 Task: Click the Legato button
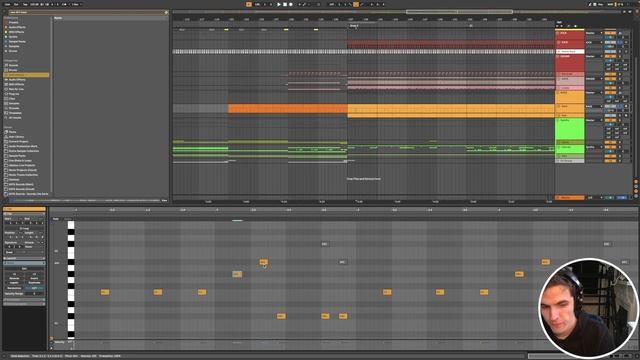click(x=14, y=283)
